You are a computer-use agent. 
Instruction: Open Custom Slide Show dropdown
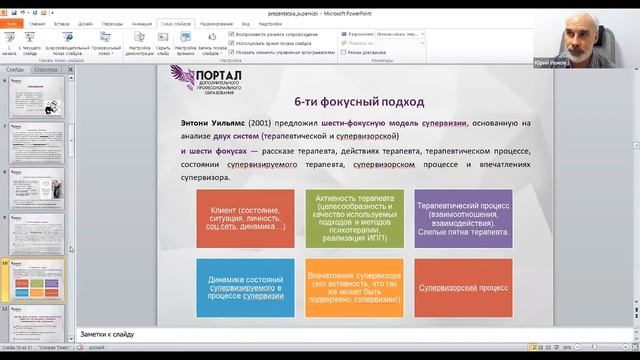tap(106, 44)
